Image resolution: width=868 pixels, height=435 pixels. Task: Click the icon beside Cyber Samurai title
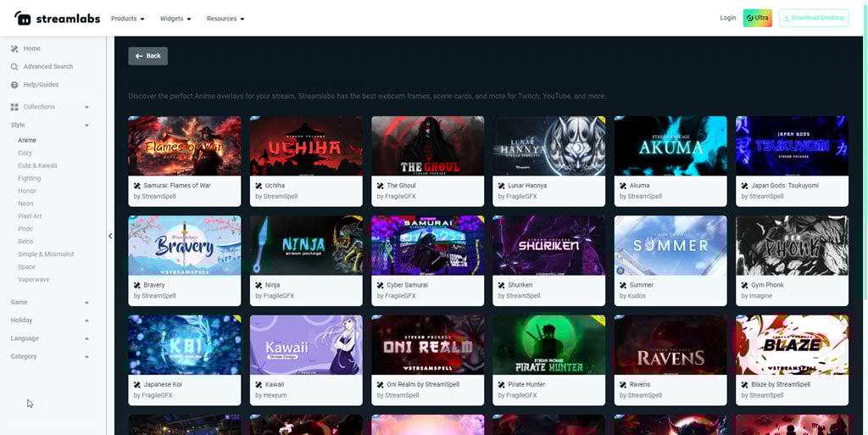click(x=381, y=285)
